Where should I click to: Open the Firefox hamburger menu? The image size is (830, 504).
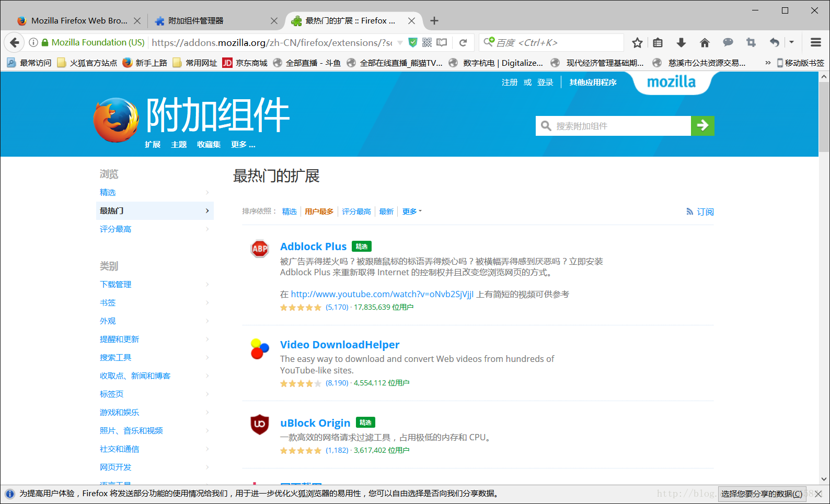[816, 42]
